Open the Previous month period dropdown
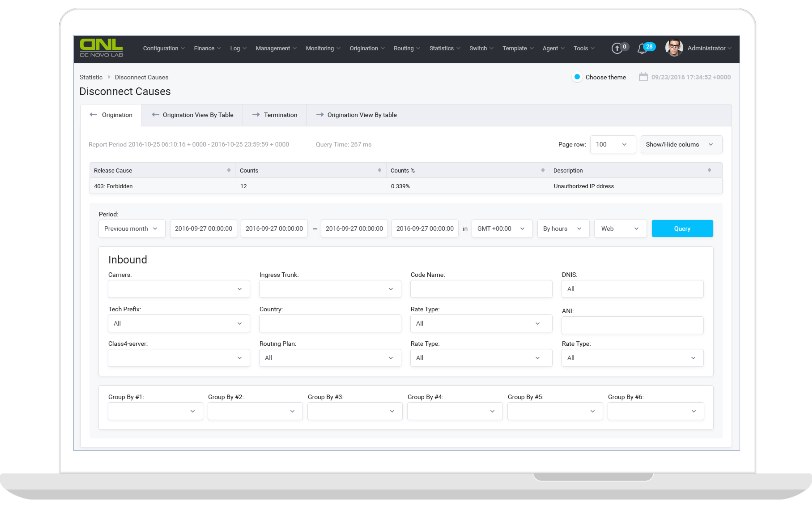Screen dimensions: 812x508 (132, 229)
